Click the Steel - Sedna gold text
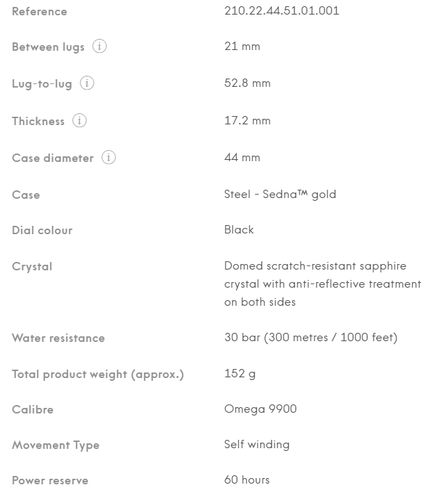Viewport: 448px width, 501px height. click(x=280, y=195)
